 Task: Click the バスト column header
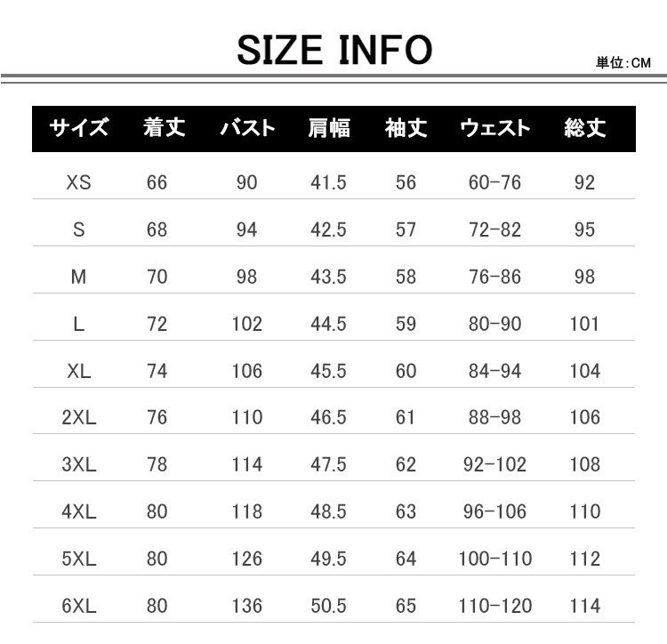click(246, 128)
